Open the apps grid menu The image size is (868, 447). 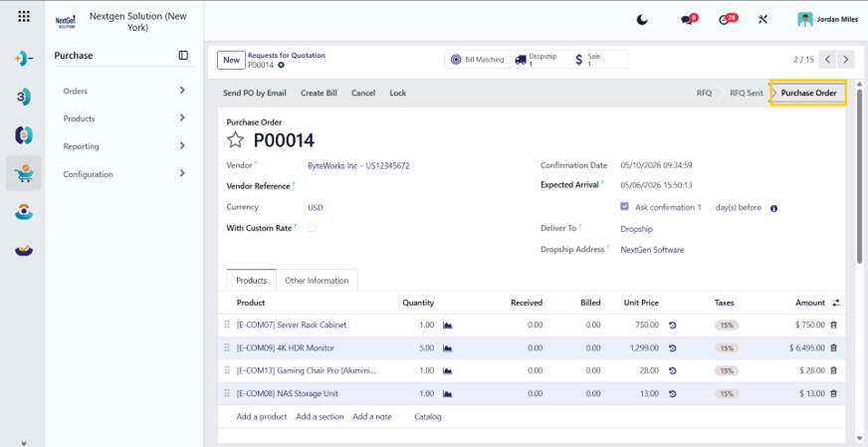pyautogui.click(x=24, y=16)
